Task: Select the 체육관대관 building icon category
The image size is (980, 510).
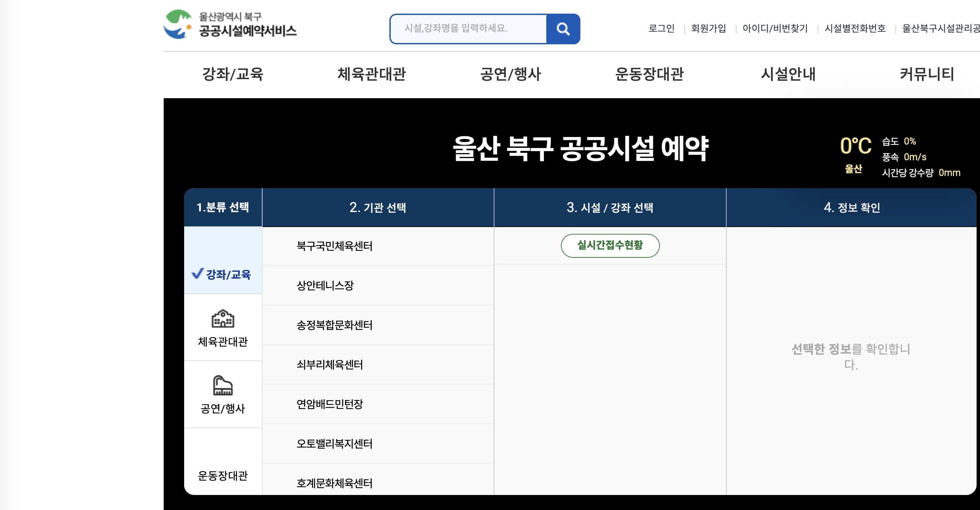Action: pos(223,319)
